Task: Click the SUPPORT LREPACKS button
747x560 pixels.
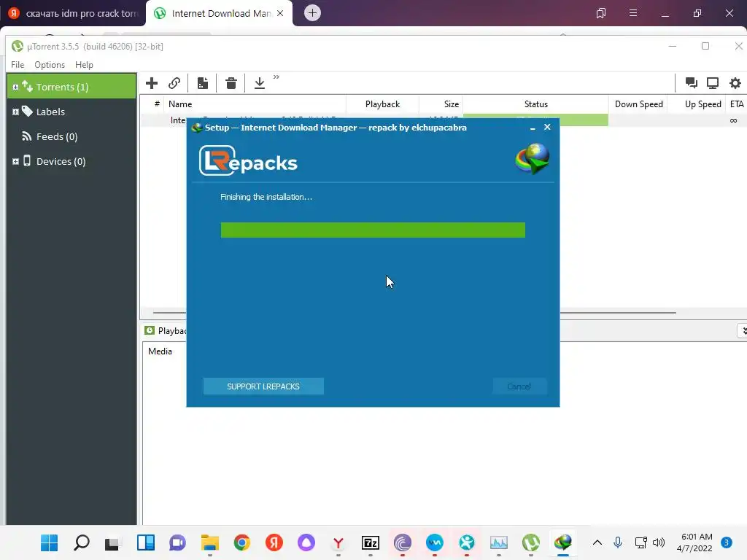Action: click(x=263, y=386)
